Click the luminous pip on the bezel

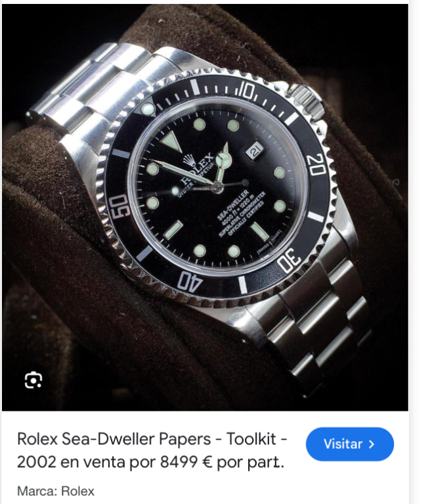(x=148, y=108)
